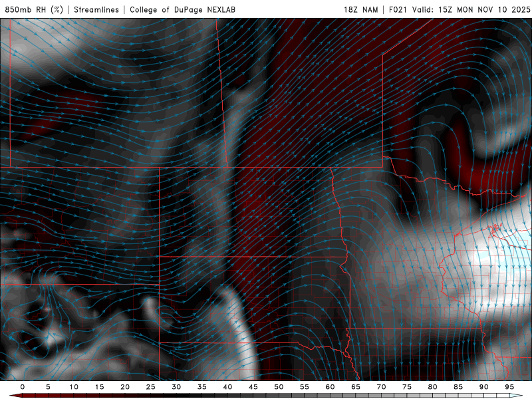532x399 pixels.
Task: Click the "850mb RH (%)" title text
Action: 34,9
